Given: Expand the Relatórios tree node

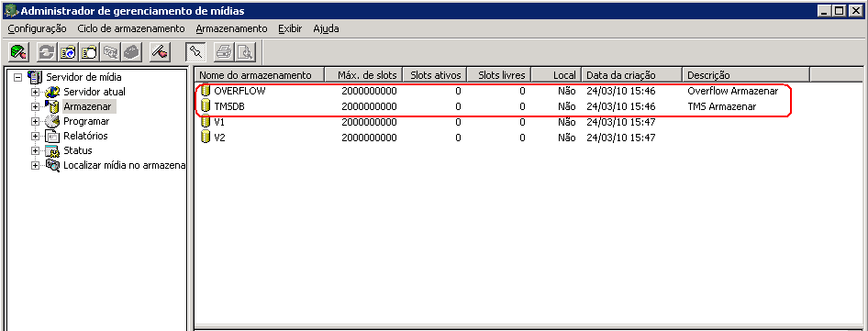Looking at the screenshot, I should [36, 136].
